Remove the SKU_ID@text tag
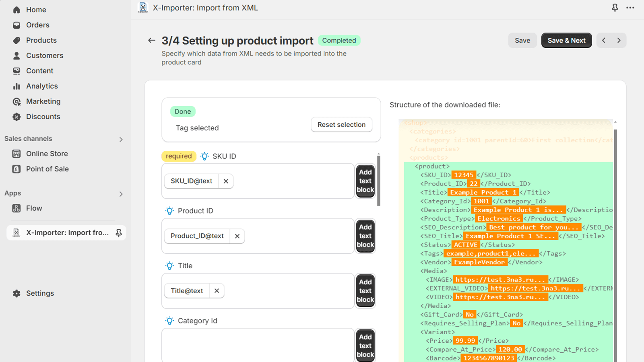This screenshot has width=644, height=362. (226, 181)
